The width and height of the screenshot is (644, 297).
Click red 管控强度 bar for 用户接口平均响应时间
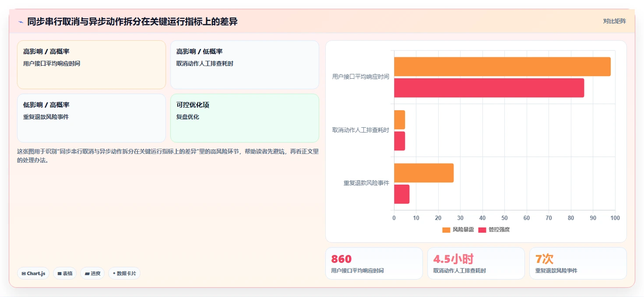point(489,88)
